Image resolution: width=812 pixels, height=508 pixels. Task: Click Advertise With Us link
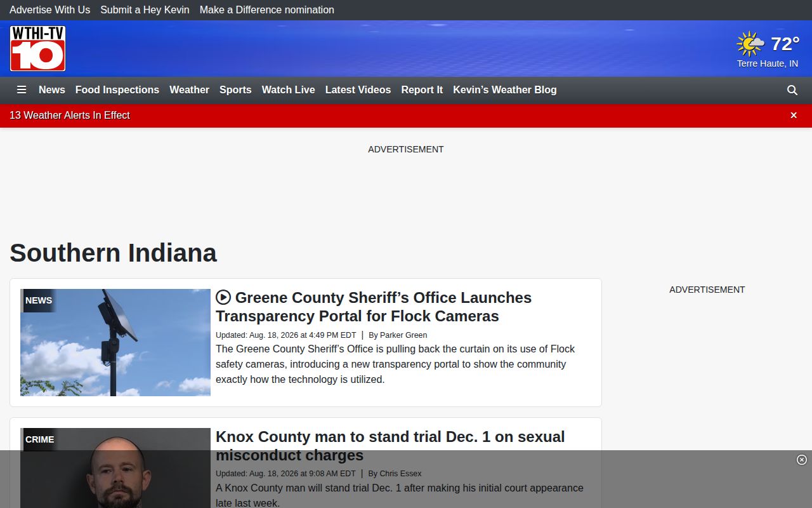pyautogui.click(x=49, y=10)
